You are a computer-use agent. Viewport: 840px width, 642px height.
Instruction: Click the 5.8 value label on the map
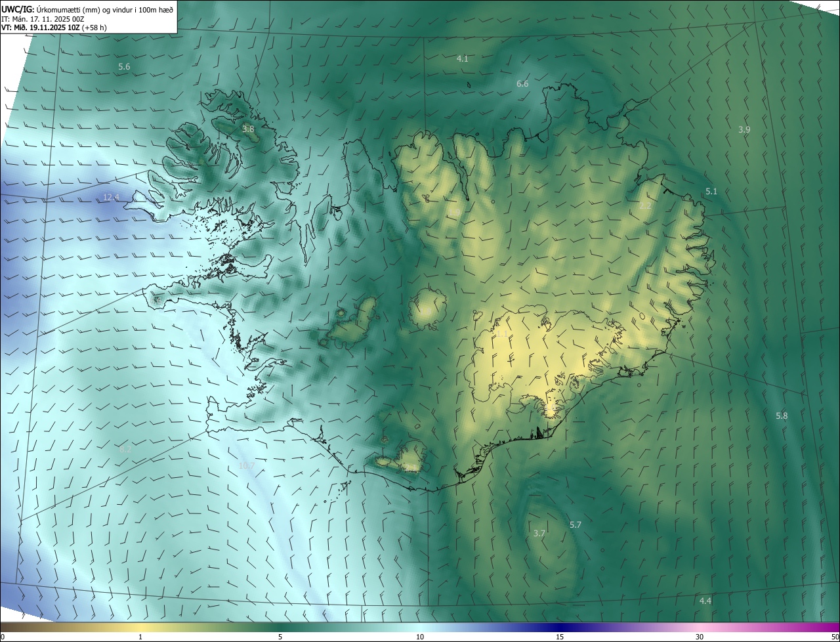pos(782,416)
